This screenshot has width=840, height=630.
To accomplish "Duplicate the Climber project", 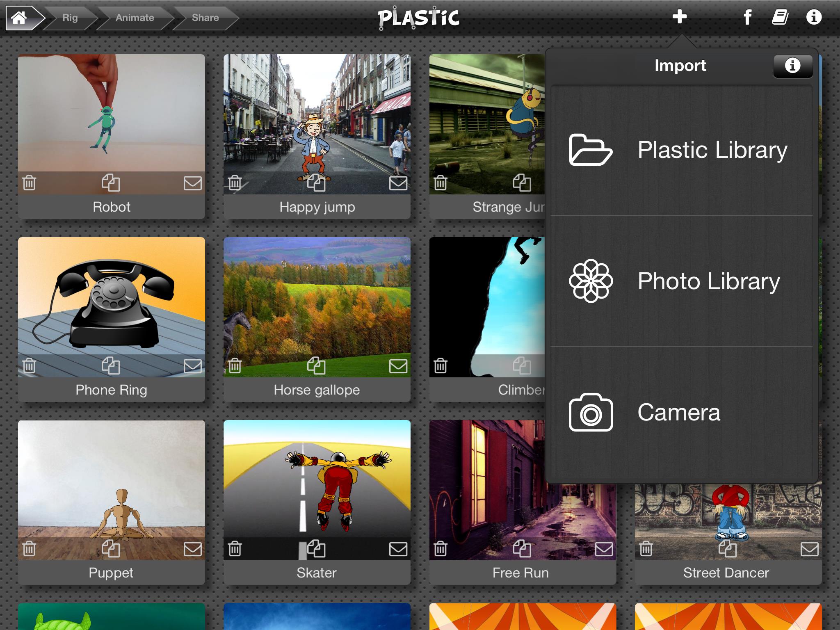I will tap(522, 366).
